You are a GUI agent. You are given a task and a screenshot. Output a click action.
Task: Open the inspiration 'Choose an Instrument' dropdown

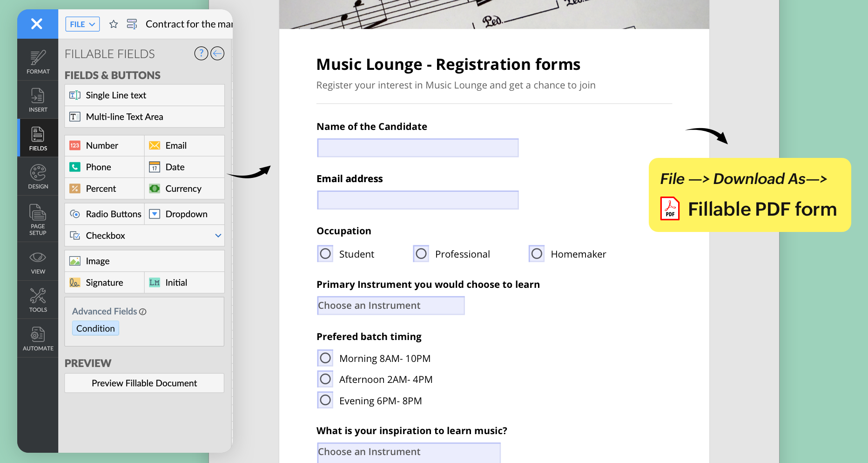[409, 452]
